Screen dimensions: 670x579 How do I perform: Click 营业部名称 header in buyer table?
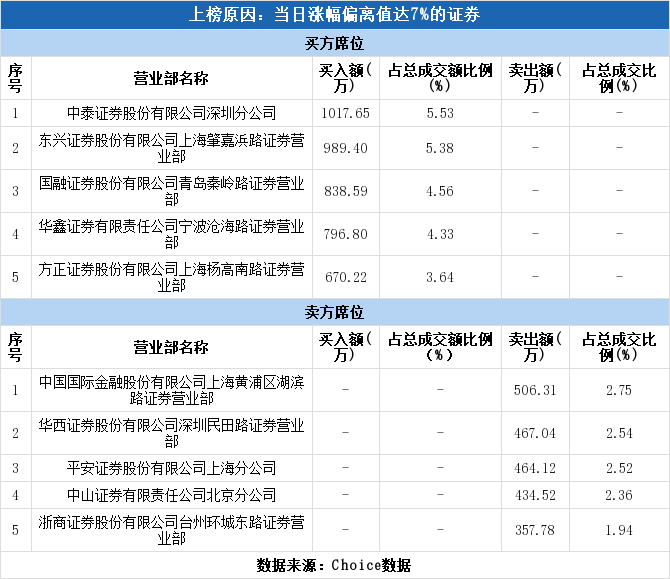(x=171, y=78)
